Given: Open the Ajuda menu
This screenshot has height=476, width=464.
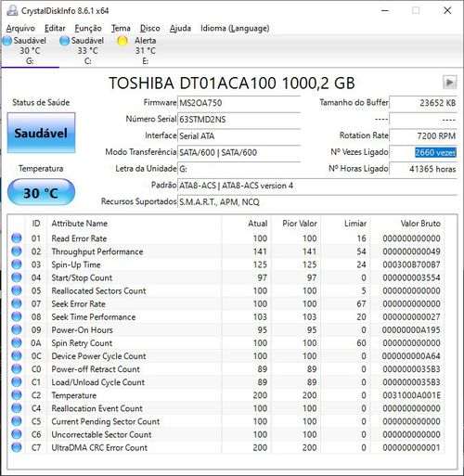Looking at the screenshot, I should click(180, 28).
